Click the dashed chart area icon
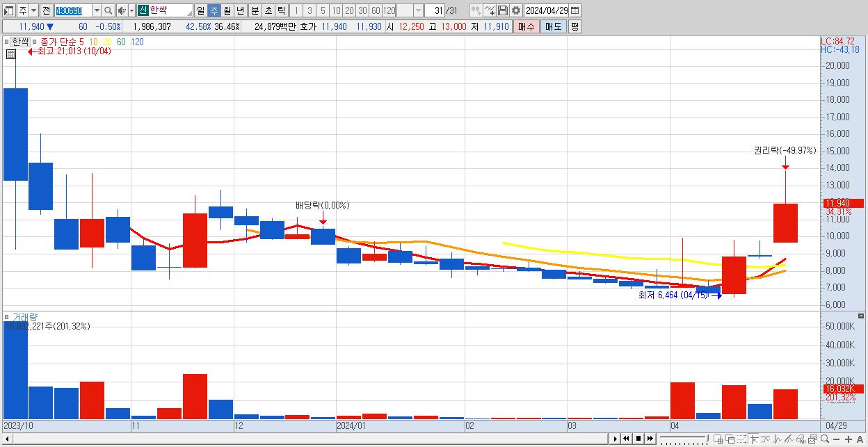Image resolution: width=868 pixels, height=447 pixels. (x=741, y=439)
